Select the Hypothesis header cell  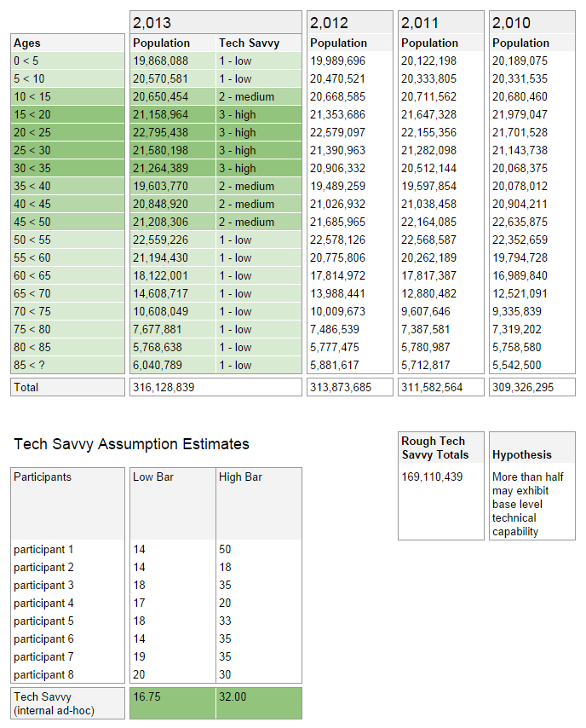(531, 454)
